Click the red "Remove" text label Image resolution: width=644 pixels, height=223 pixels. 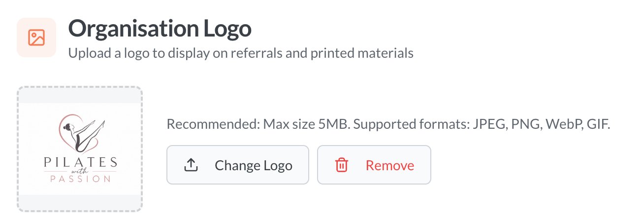(x=390, y=166)
